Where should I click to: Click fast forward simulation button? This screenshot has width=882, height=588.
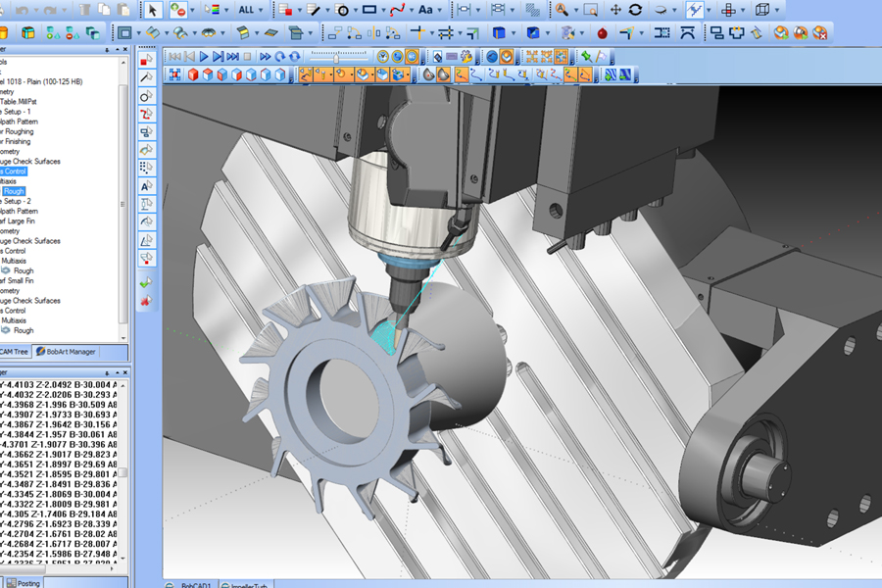tap(265, 56)
